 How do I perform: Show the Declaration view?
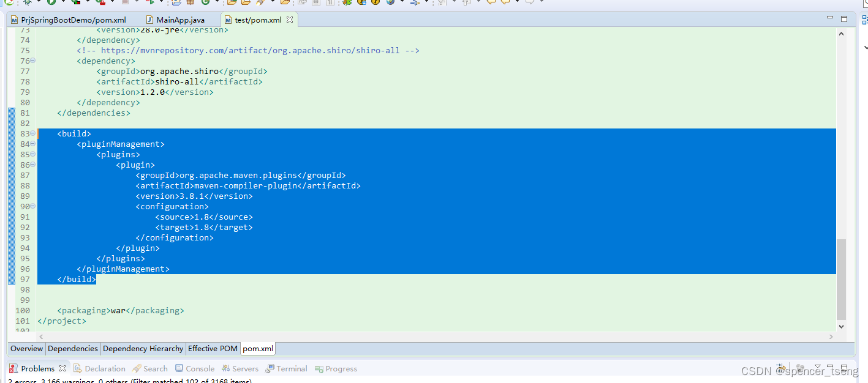point(99,368)
